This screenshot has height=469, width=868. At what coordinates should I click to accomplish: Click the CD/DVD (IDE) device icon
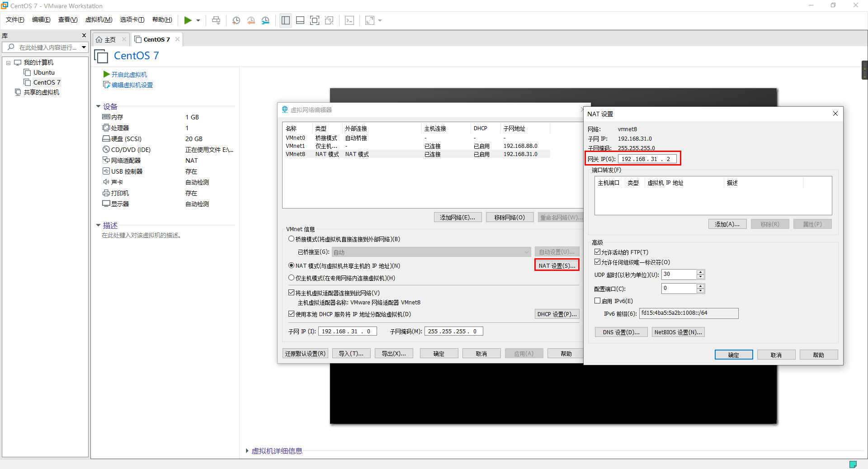[106, 150]
